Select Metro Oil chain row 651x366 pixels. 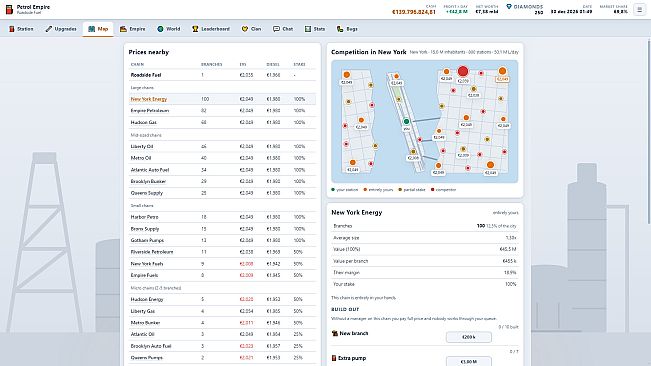(x=222, y=158)
